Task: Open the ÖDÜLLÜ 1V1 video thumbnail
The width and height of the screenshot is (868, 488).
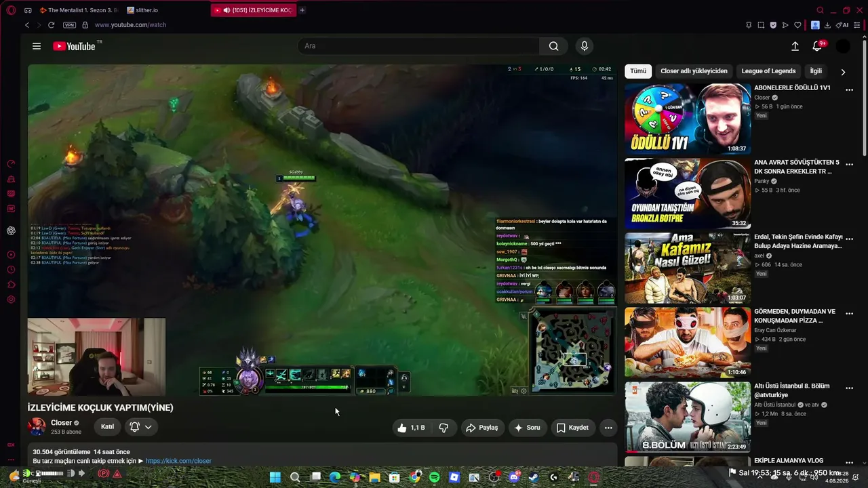Action: click(688, 119)
